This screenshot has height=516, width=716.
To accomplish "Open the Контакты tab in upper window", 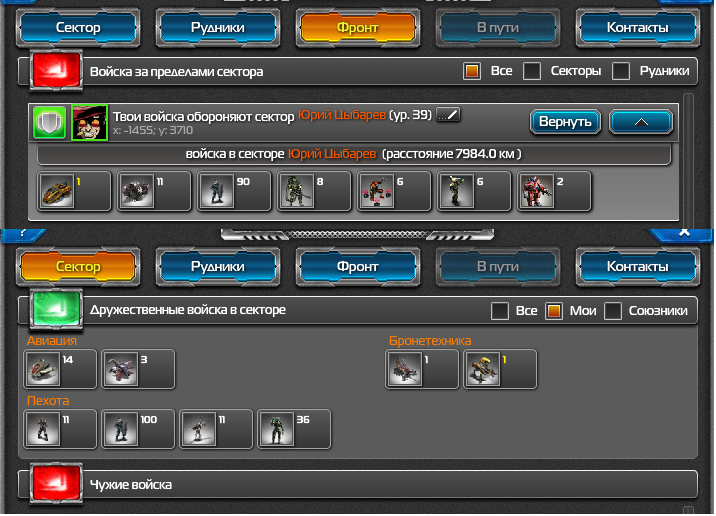I will point(637,27).
